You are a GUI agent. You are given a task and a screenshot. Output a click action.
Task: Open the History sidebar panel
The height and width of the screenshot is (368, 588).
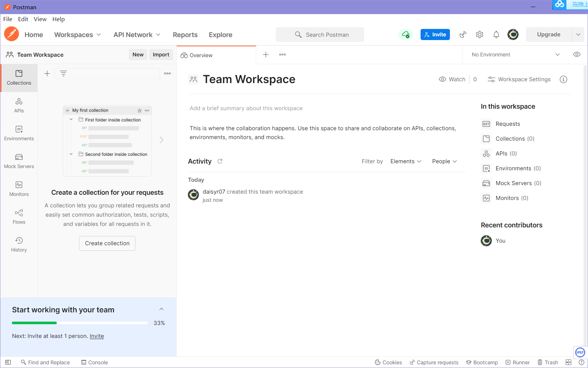click(x=19, y=245)
